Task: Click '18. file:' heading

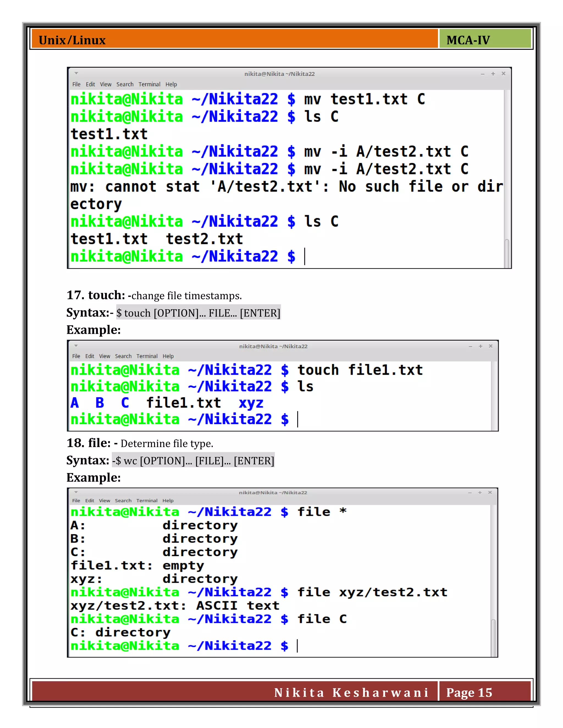Action: coord(89,443)
